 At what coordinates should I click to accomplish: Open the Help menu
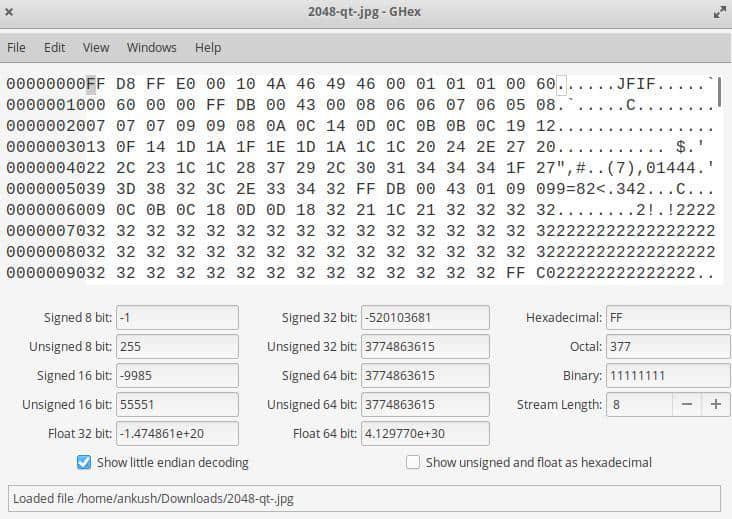tap(208, 47)
